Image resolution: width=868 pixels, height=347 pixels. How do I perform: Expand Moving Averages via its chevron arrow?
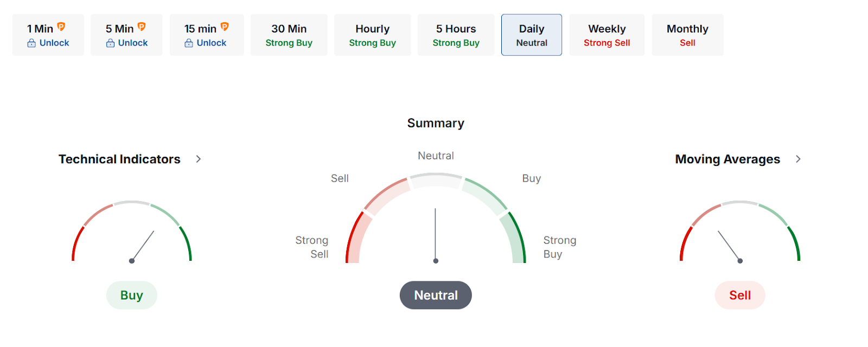click(798, 159)
